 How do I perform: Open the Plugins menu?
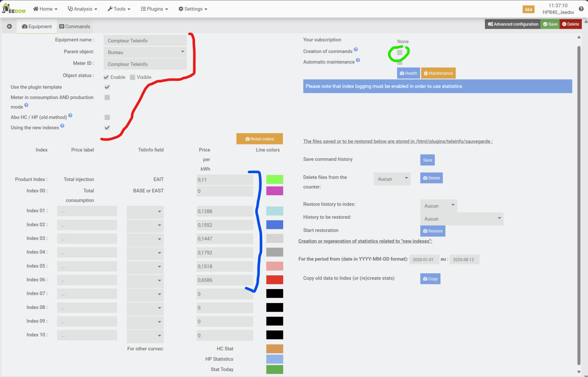(x=154, y=9)
